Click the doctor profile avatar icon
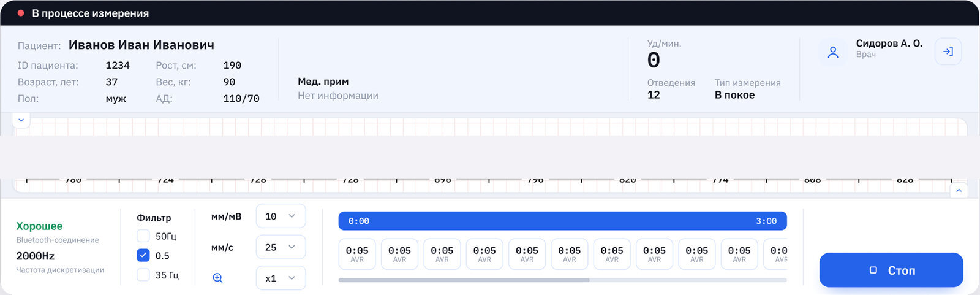The image size is (980, 295). [833, 52]
